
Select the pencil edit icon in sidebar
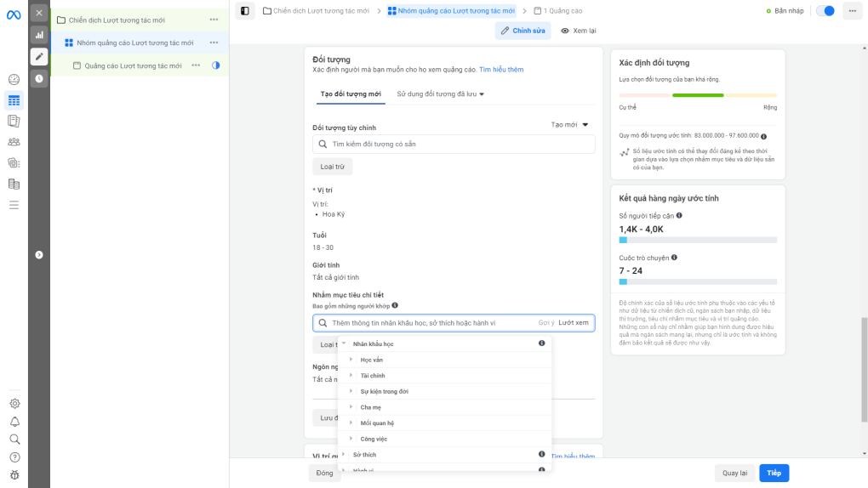click(39, 56)
